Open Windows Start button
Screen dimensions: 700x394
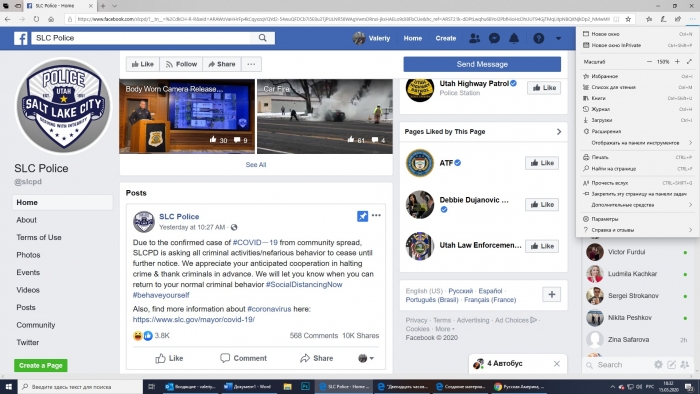point(8,387)
